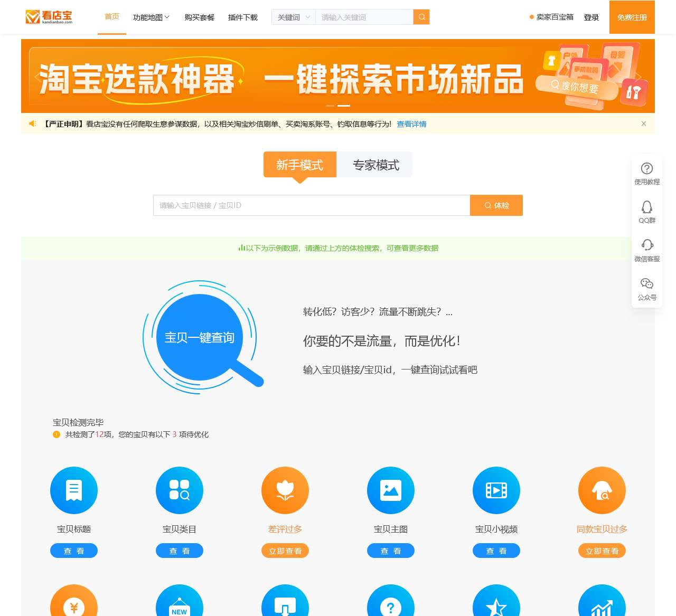
Task: Click the 宝贝类目 category icon
Action: pos(180,490)
